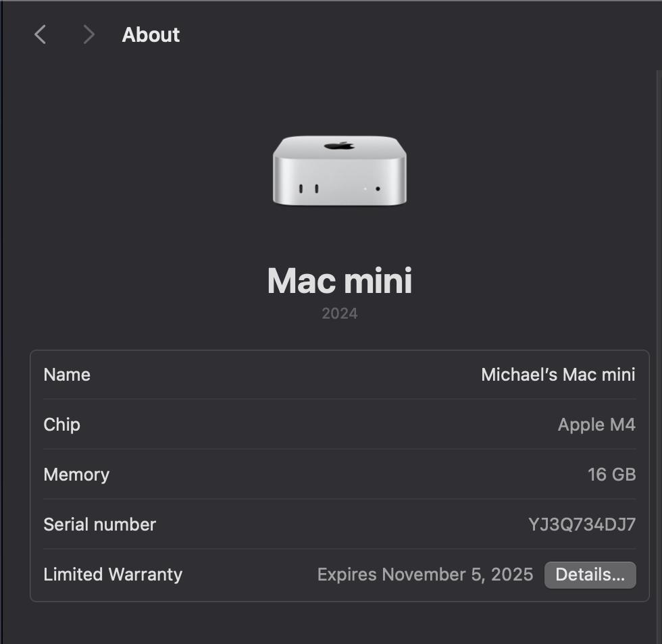Edit the computer name Michael's Mac mini
This screenshot has height=644, width=662.
[x=558, y=375]
